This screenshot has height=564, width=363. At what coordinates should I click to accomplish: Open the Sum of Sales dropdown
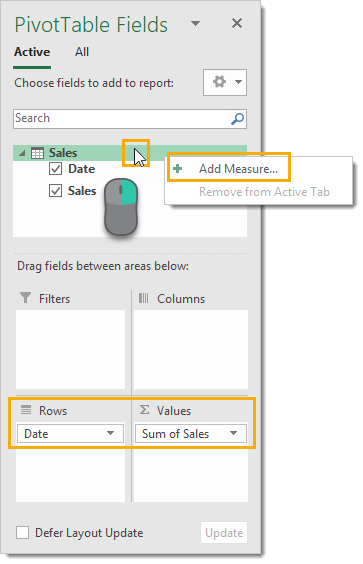pyautogui.click(x=233, y=433)
